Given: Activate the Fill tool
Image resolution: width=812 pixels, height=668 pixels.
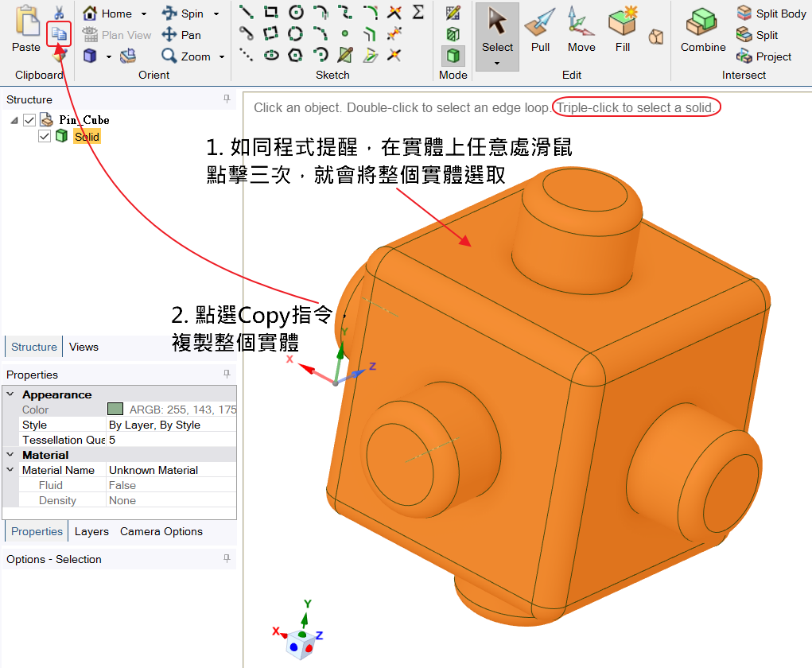Looking at the screenshot, I should (x=623, y=29).
